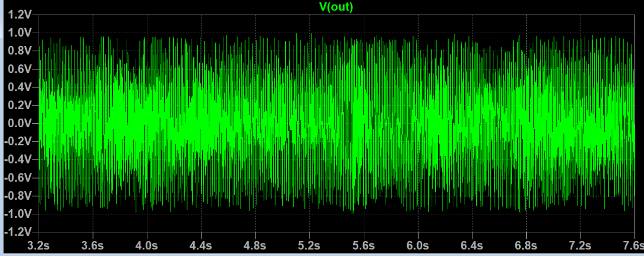
Task: Click the 1.0V vertical axis label
Action: click(x=20, y=33)
